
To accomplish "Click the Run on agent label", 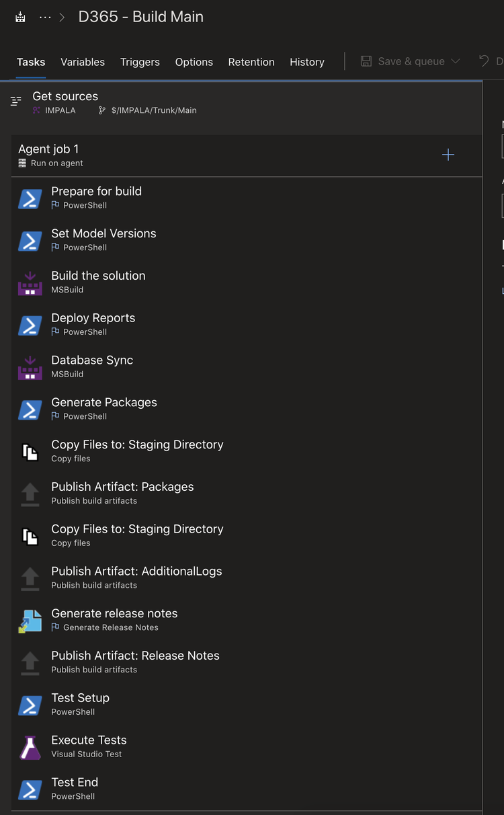I will [57, 163].
